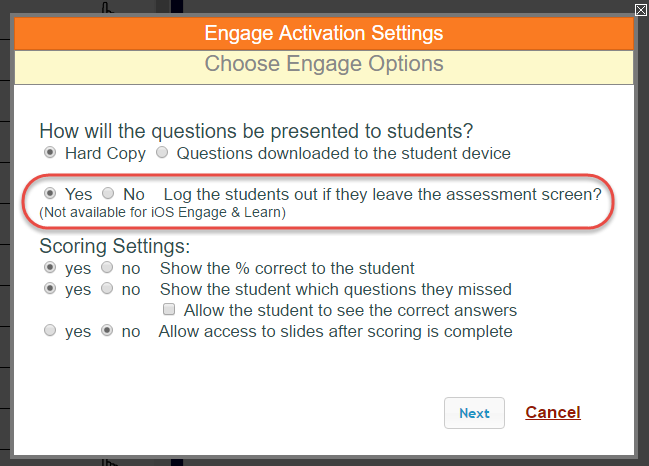Pick no for Show the % correct

(107, 268)
